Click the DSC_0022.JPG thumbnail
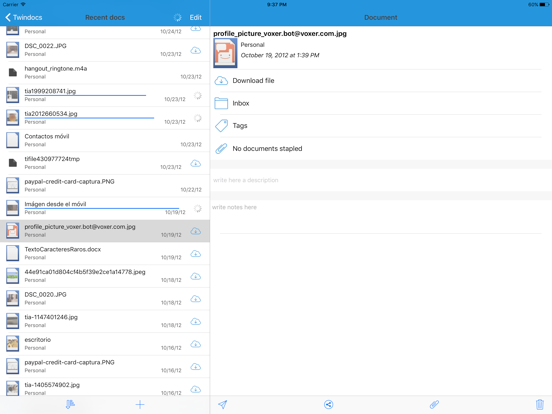 pos(12,50)
